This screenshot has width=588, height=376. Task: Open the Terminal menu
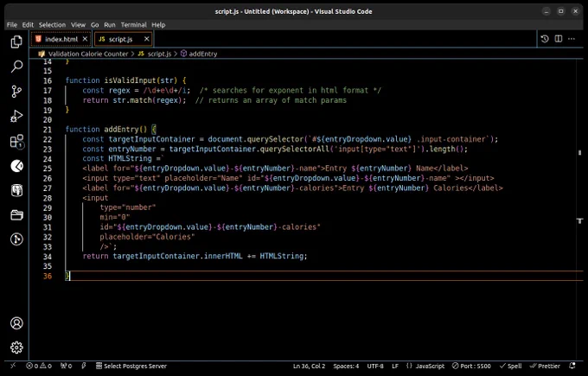[133, 25]
